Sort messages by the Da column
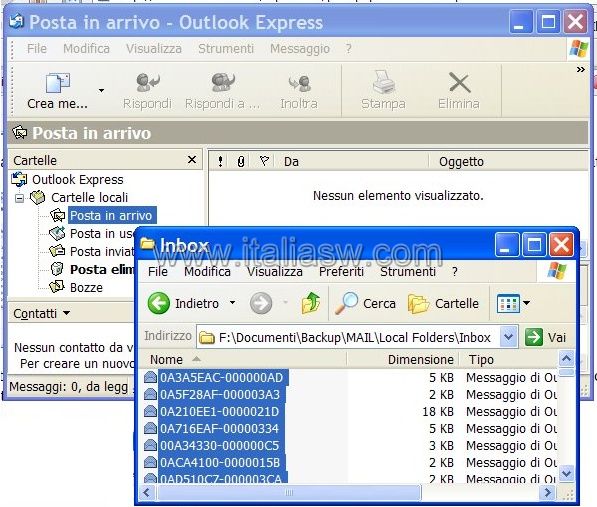Viewport: 597px width, 507px height. 352,161
